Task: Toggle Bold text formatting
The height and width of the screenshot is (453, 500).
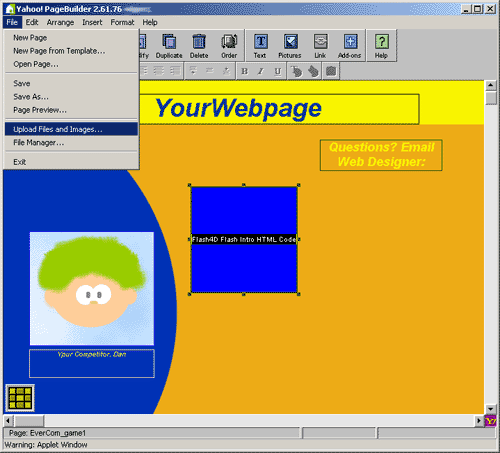Action: pos(244,71)
